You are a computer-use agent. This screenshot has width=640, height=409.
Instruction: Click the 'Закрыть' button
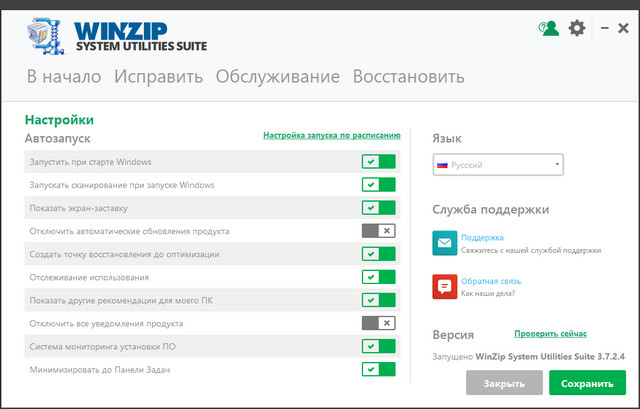coord(504,383)
